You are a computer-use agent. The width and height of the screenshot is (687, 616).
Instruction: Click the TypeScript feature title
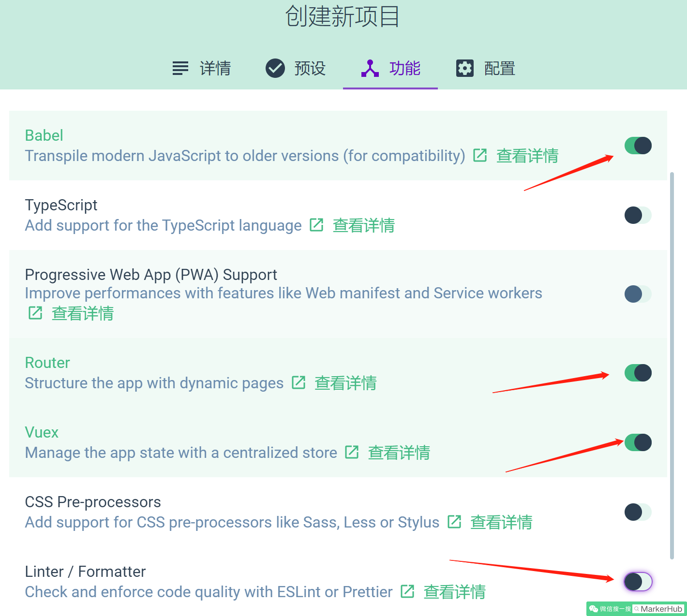pos(61,205)
